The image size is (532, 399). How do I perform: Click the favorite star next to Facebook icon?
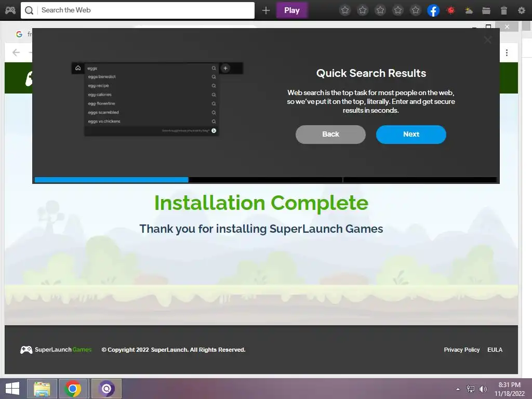(x=416, y=10)
